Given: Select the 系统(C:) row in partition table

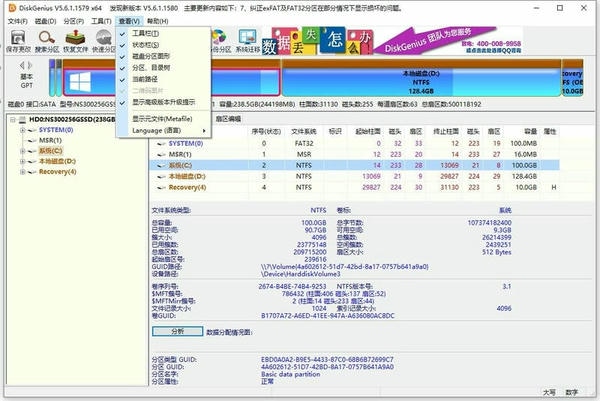Looking at the screenshot, I should [354, 165].
